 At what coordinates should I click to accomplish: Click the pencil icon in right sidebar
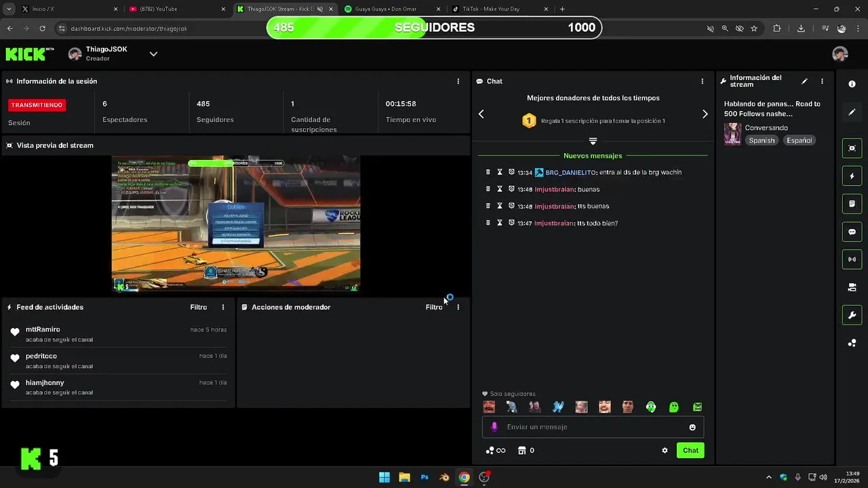point(852,113)
